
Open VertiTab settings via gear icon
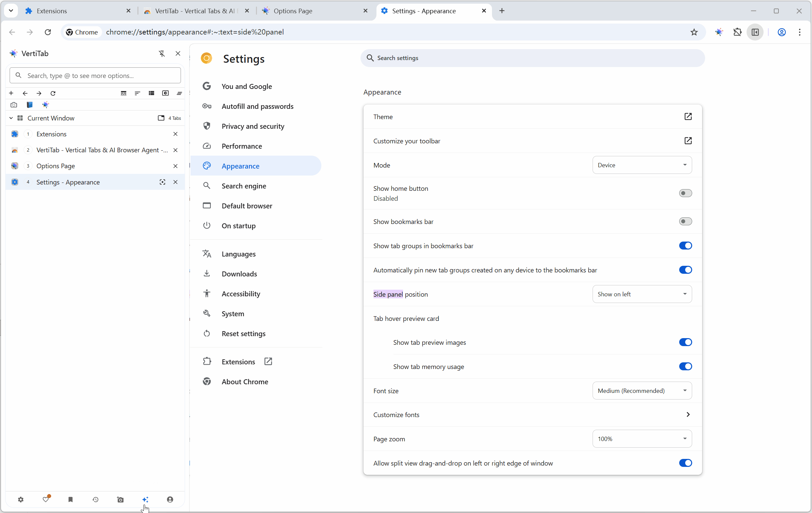[21, 499]
